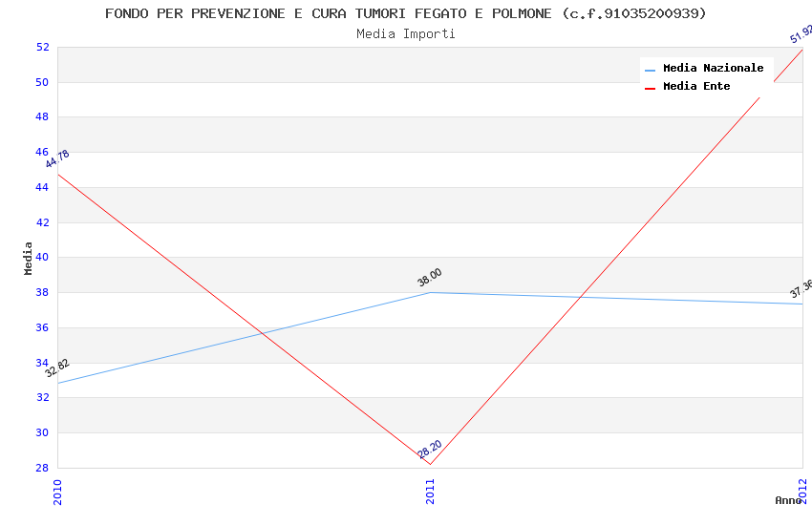The width and height of the screenshot is (812, 525).
Task: Click the Media y-axis title
Action: tap(29, 258)
